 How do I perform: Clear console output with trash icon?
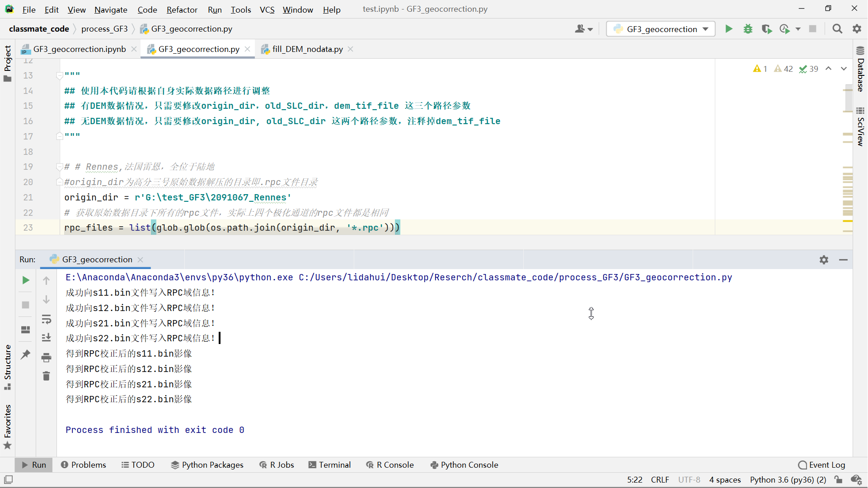46,376
